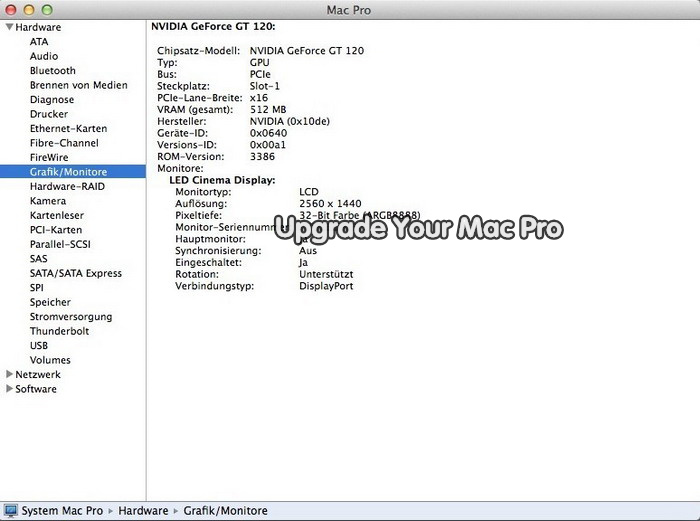Screen dimensions: 700x521
Task: Select the Ethernet-Karten entry
Action: [68, 129]
